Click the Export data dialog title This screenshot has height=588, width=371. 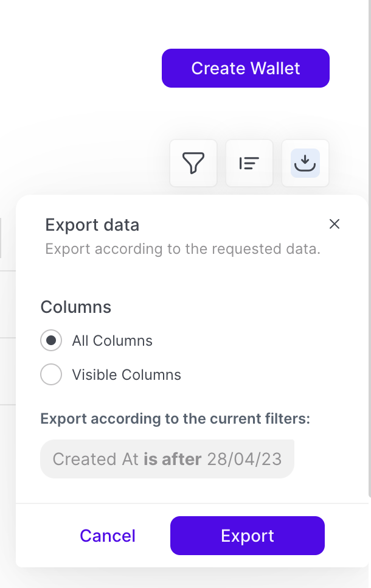[92, 225]
